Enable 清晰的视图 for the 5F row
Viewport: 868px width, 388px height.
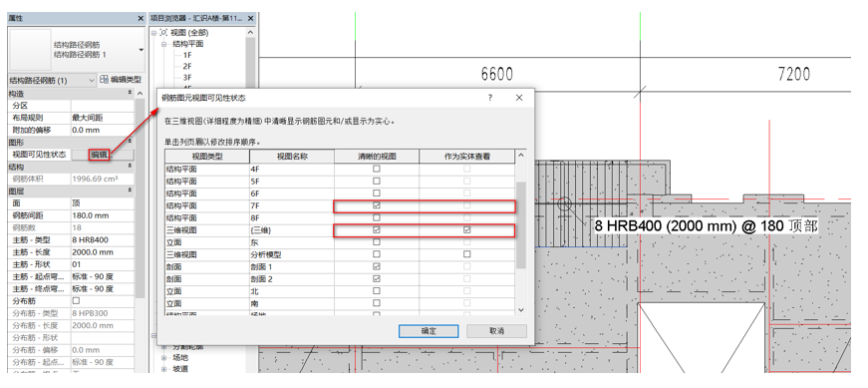(377, 181)
